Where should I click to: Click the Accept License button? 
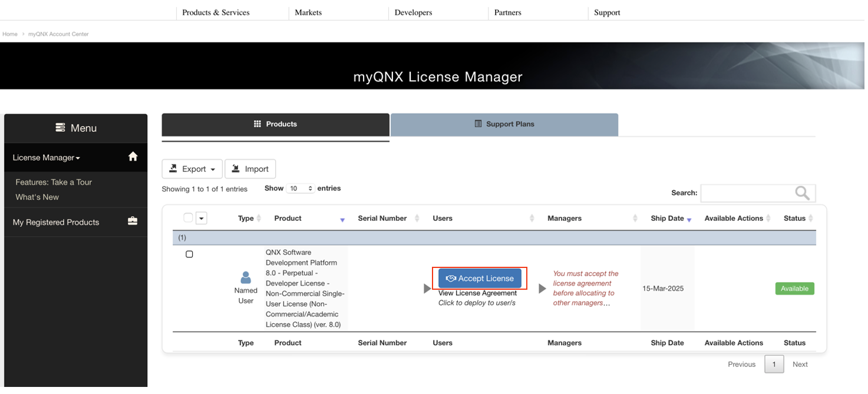(x=480, y=279)
